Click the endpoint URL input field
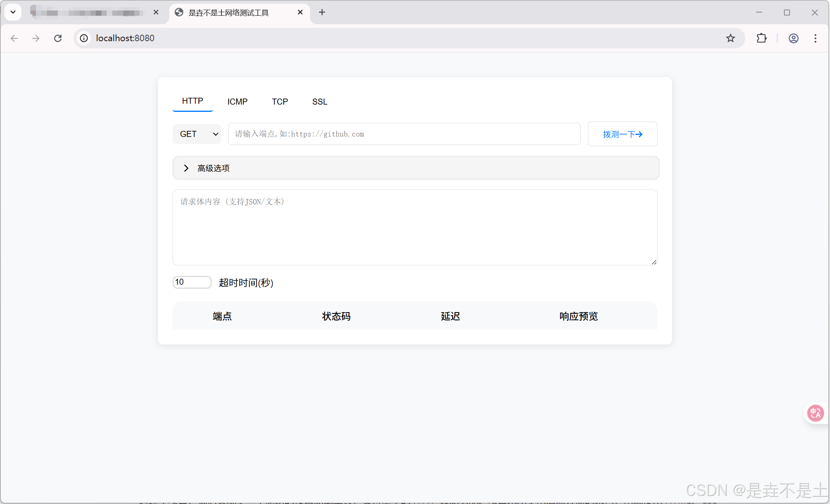Screen dimensions: 830x504 [404, 134]
